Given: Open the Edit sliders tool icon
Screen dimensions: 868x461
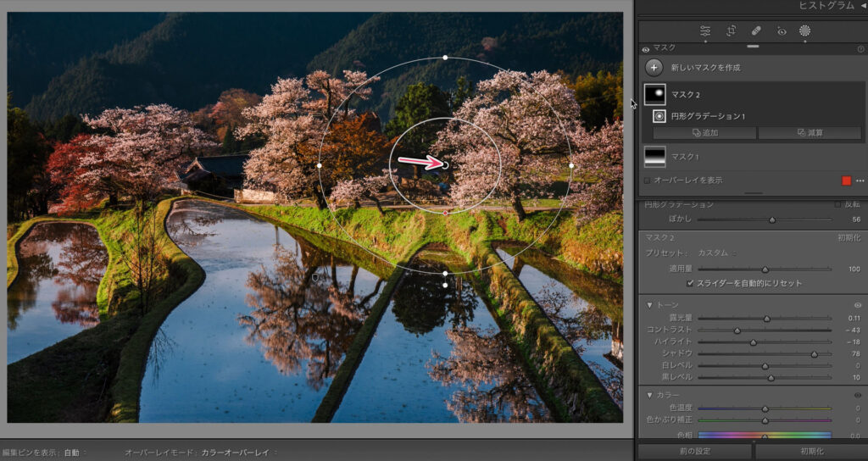Looking at the screenshot, I should (705, 31).
